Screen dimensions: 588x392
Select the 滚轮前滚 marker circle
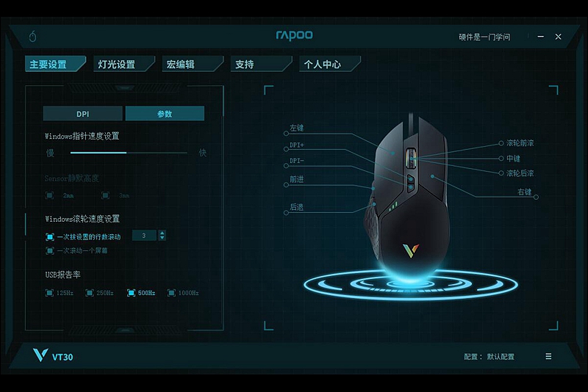pyautogui.click(x=501, y=143)
